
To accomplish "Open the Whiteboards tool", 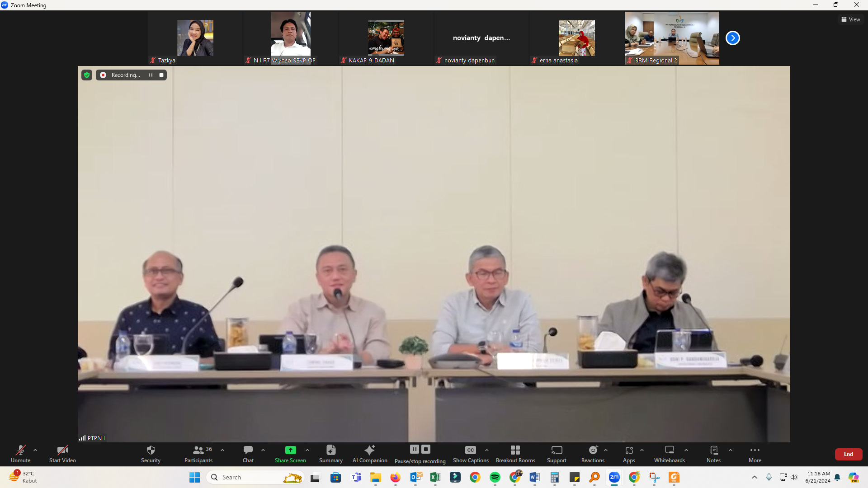I will (x=669, y=450).
